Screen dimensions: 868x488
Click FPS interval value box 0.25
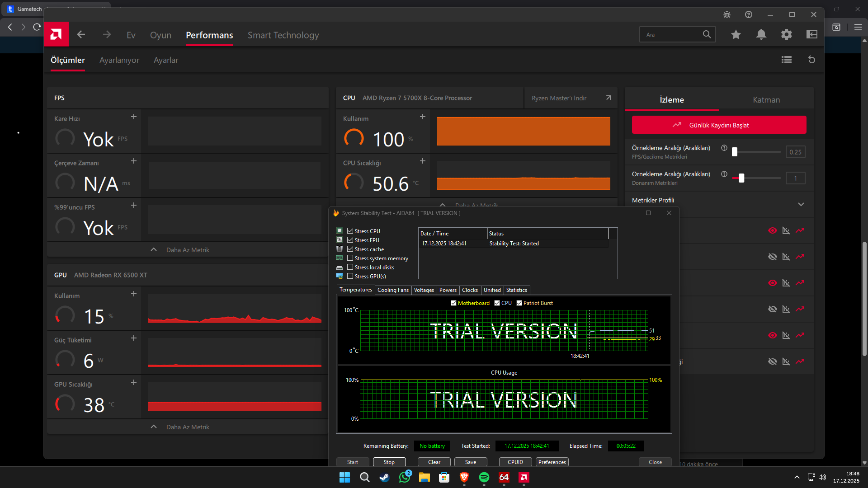click(x=795, y=152)
